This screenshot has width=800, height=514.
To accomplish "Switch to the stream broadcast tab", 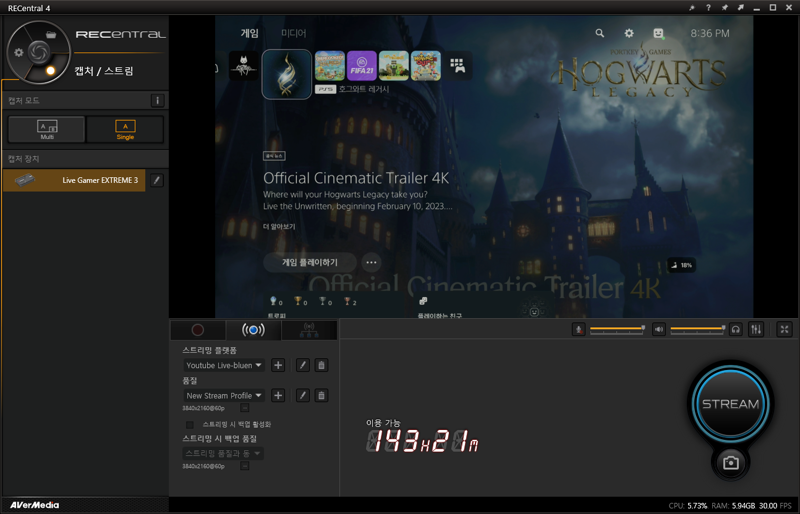I will [x=254, y=330].
